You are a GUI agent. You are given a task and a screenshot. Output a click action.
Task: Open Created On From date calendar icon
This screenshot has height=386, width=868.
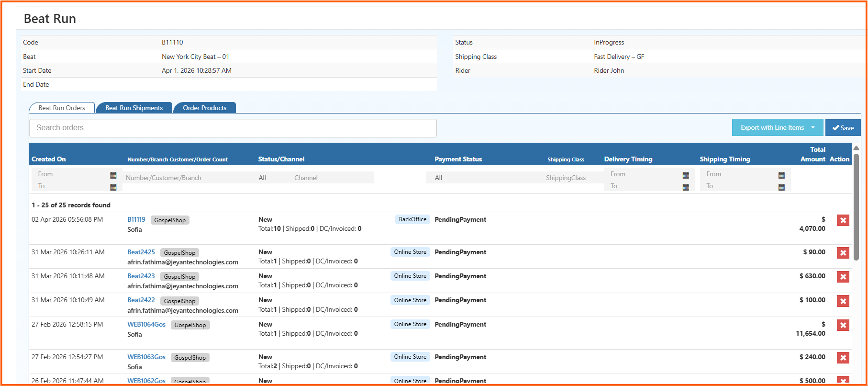(113, 175)
